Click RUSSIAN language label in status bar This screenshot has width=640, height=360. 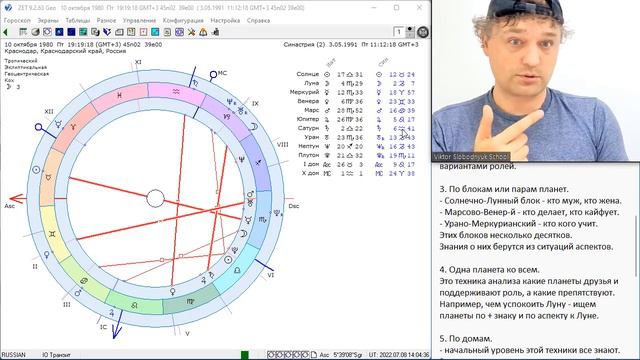[x=13, y=355]
